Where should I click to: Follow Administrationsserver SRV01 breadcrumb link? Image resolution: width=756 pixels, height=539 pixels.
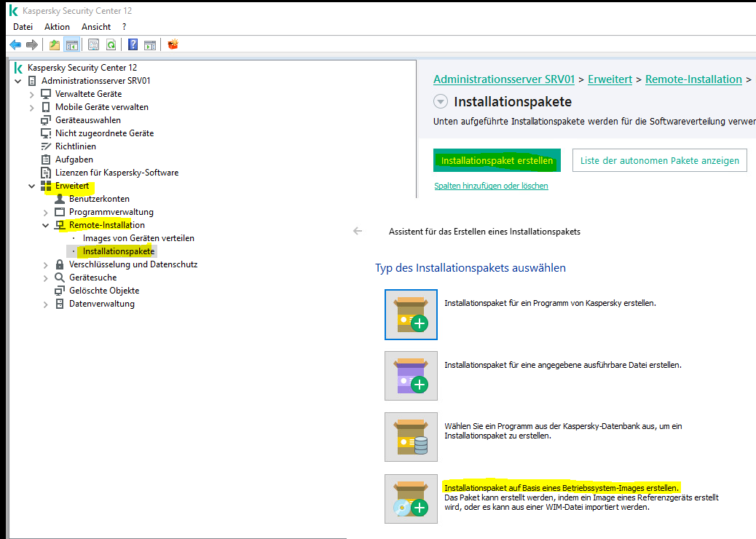(x=504, y=79)
